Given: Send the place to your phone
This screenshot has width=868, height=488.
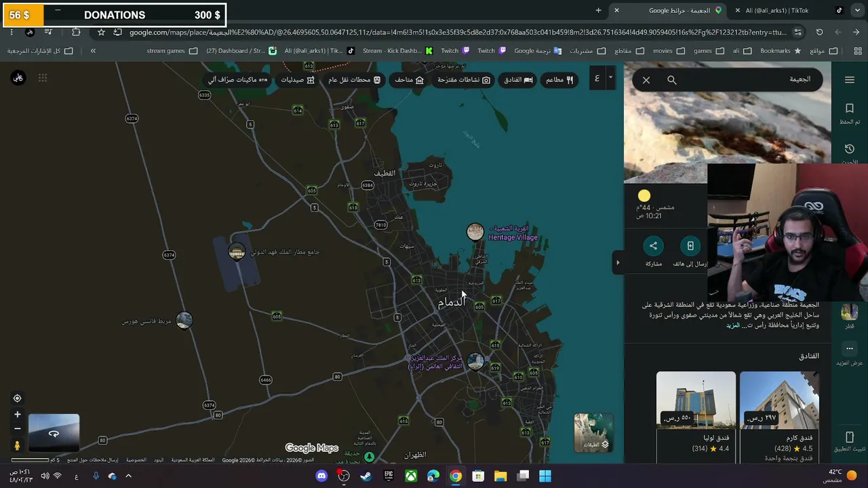Looking at the screenshot, I should (x=690, y=251).
